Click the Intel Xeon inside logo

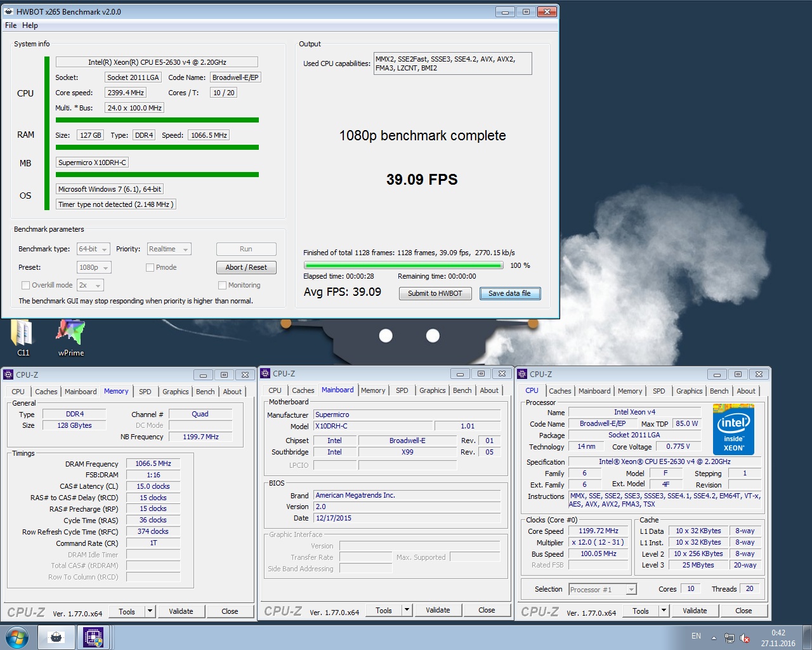point(734,430)
